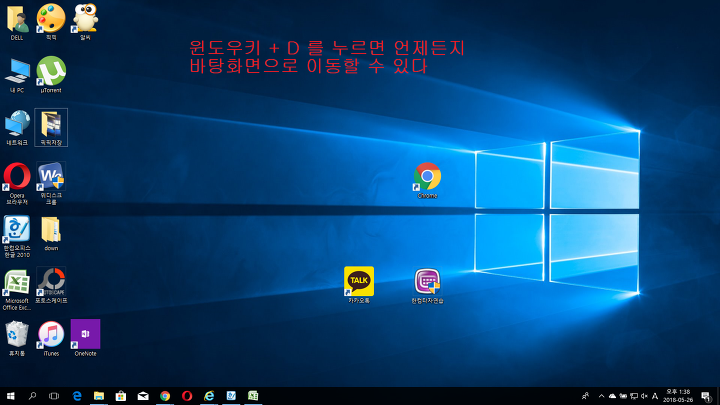Launch the paint palette shortcut on the desktop
Screen dimensions: 720x405
51,22
